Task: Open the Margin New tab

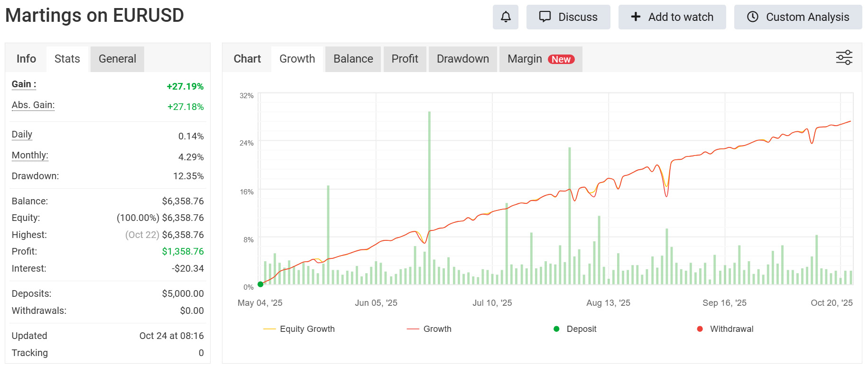Action: point(540,59)
